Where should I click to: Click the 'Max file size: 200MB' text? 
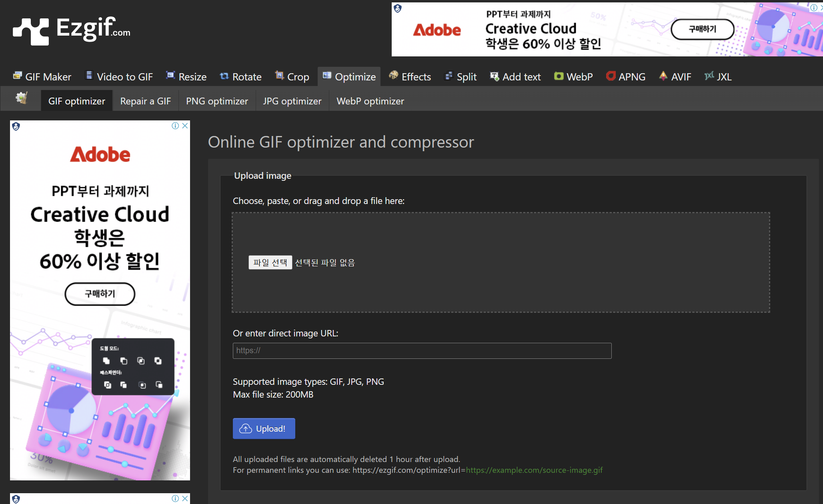(273, 394)
